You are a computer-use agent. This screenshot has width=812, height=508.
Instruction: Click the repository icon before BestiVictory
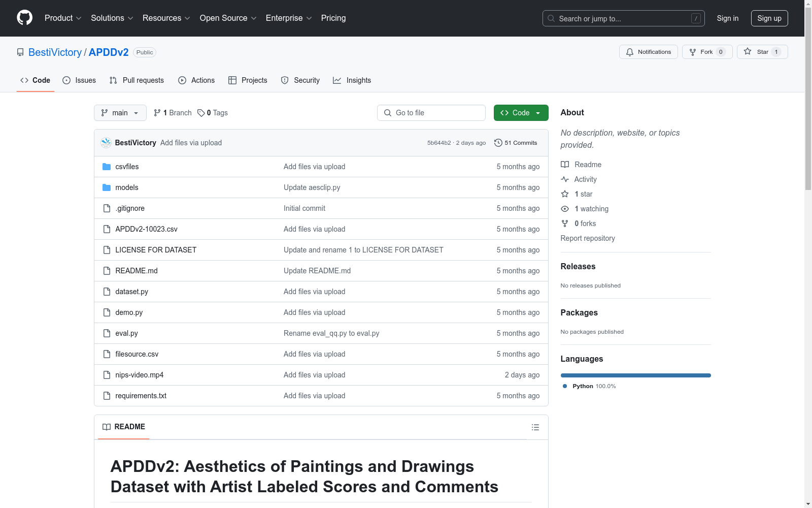click(20, 52)
